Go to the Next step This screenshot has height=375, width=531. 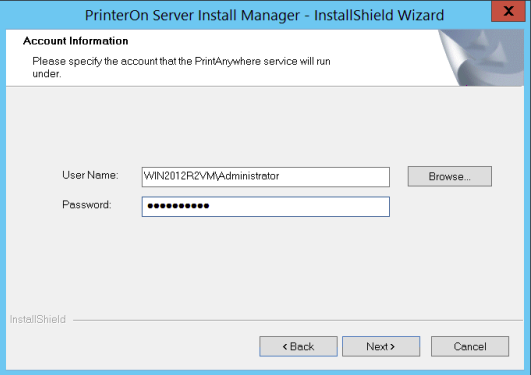coord(381,346)
